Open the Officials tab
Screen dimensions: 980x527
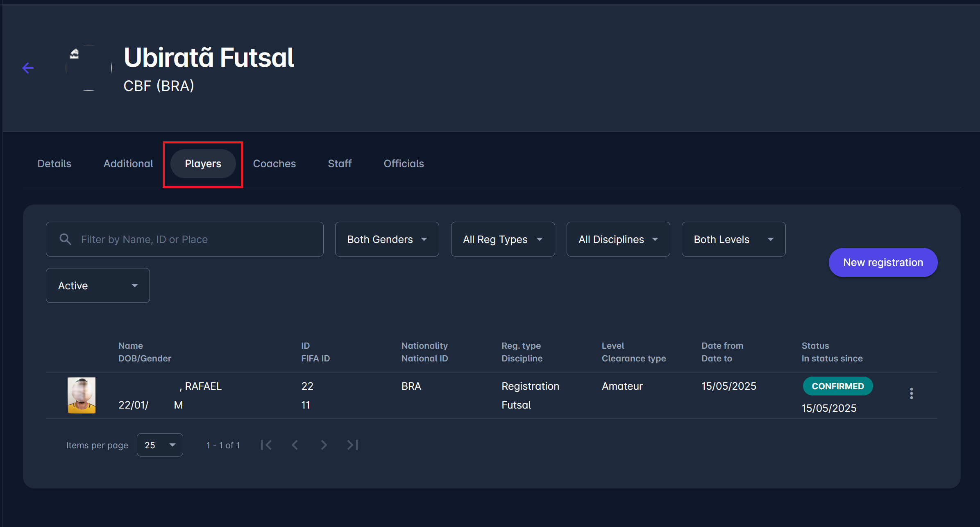tap(404, 164)
